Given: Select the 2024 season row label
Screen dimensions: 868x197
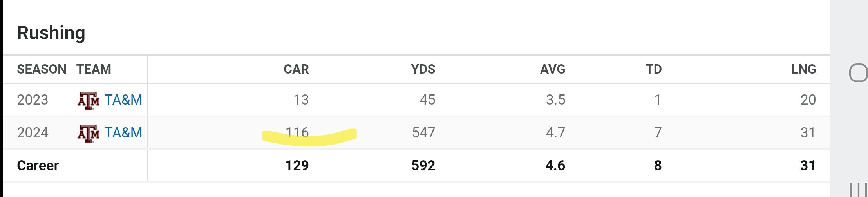Looking at the screenshot, I should tap(33, 133).
